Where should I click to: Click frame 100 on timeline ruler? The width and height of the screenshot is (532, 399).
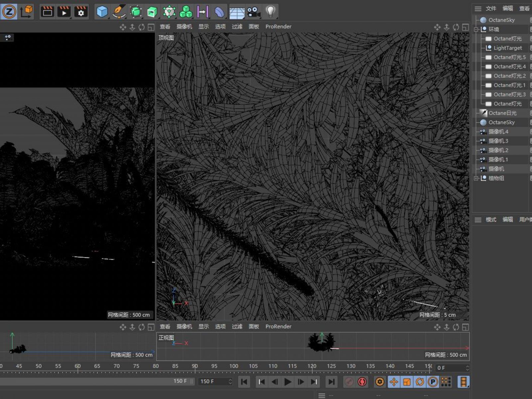(x=234, y=366)
